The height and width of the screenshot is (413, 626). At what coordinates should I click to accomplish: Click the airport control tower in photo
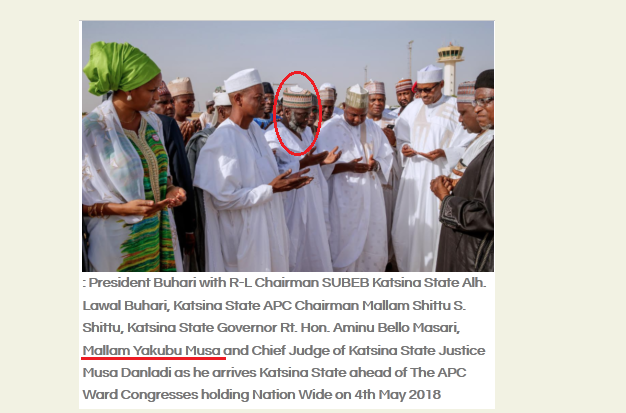[x=450, y=69]
